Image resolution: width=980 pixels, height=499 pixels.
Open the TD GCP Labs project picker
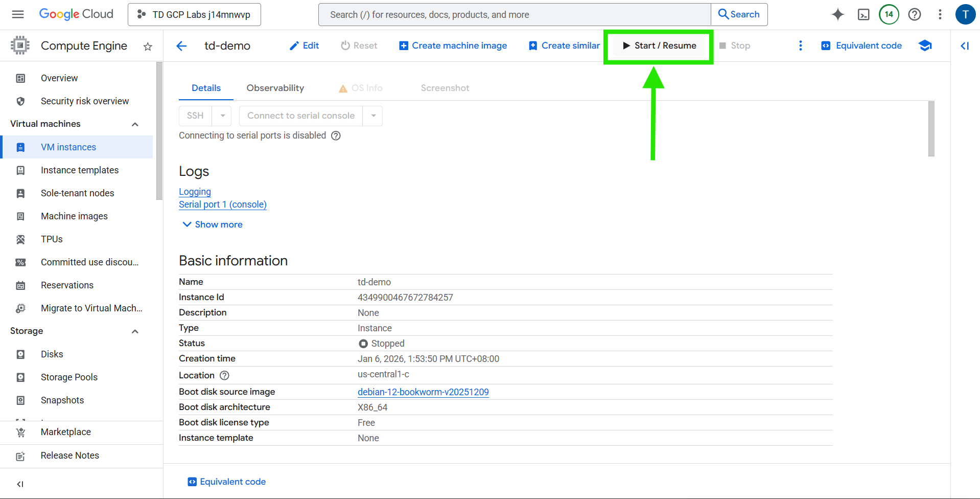coord(194,14)
